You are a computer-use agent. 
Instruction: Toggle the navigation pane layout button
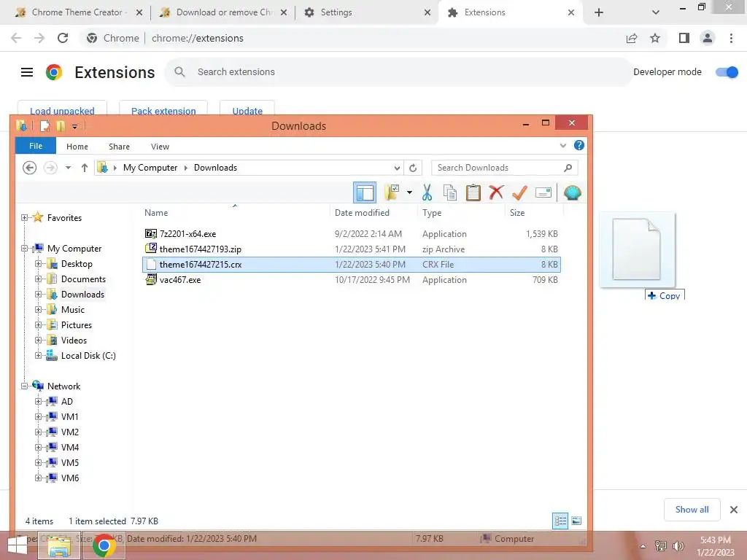365,192
